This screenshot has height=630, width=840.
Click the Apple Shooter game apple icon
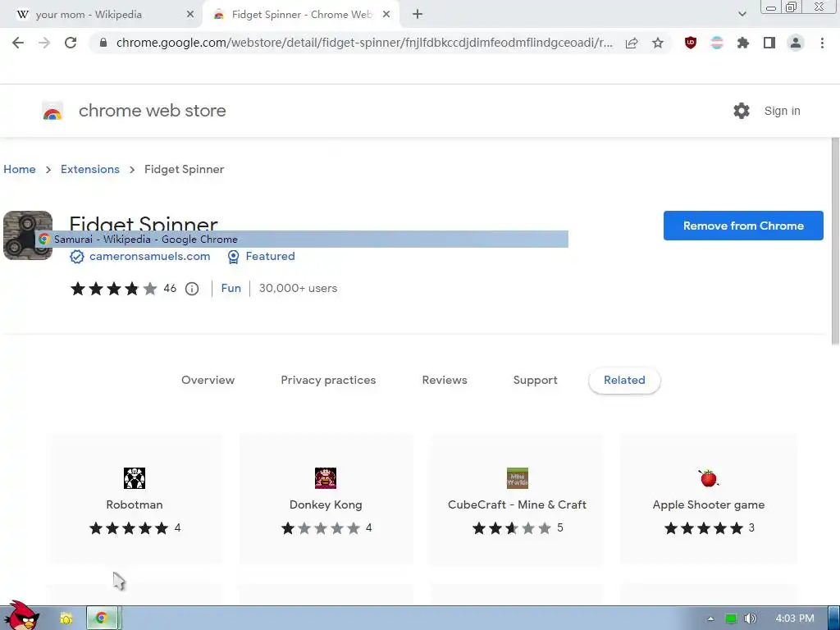coord(708,478)
